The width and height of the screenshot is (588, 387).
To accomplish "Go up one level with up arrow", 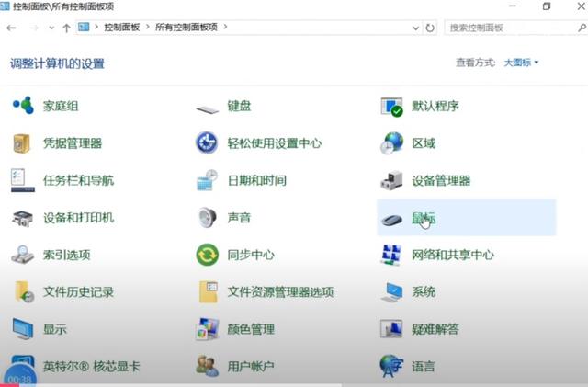I will click(67, 28).
